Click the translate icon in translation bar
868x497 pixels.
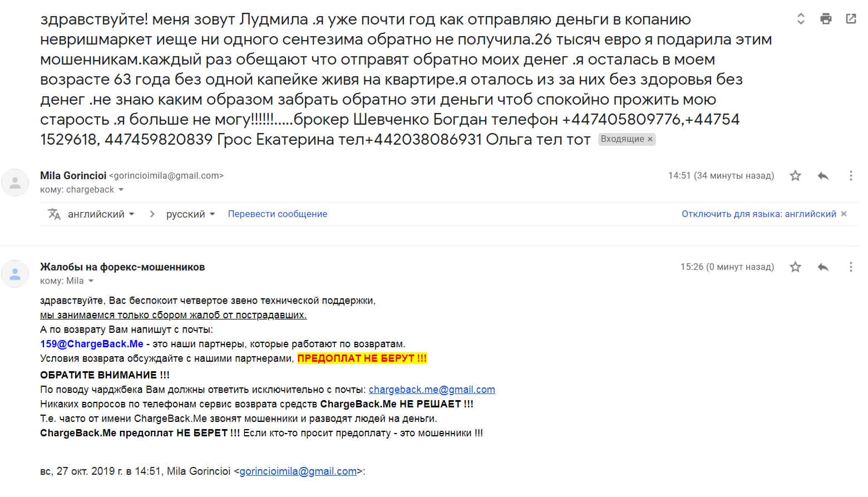click(54, 214)
